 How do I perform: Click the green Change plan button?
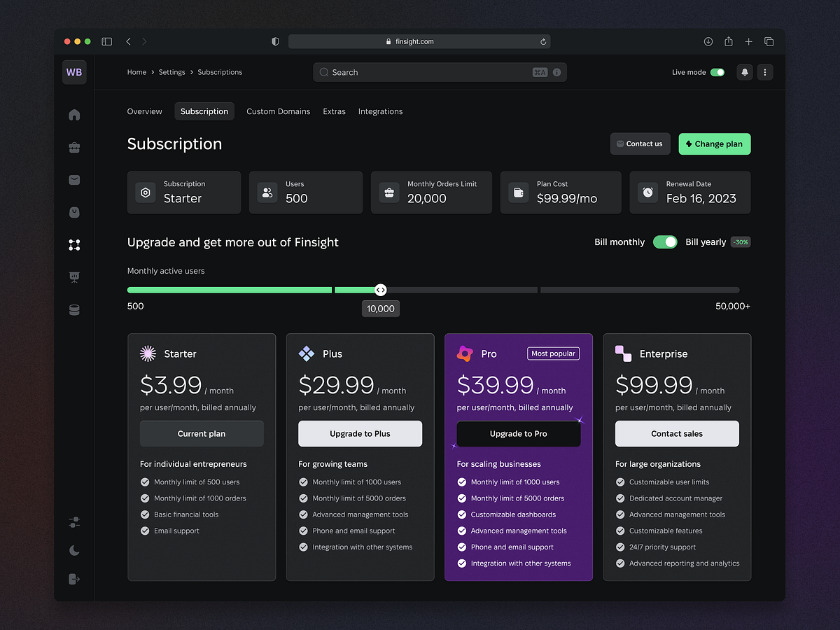click(714, 144)
